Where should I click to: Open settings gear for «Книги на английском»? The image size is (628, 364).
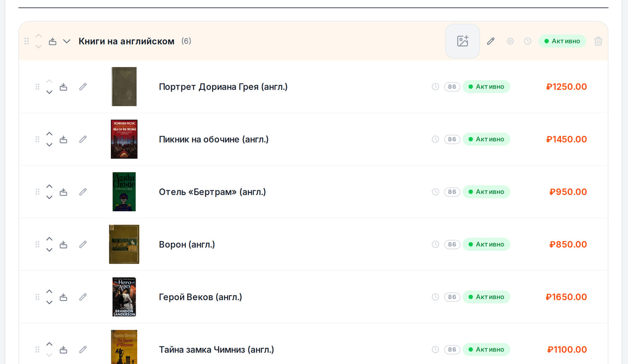click(510, 41)
